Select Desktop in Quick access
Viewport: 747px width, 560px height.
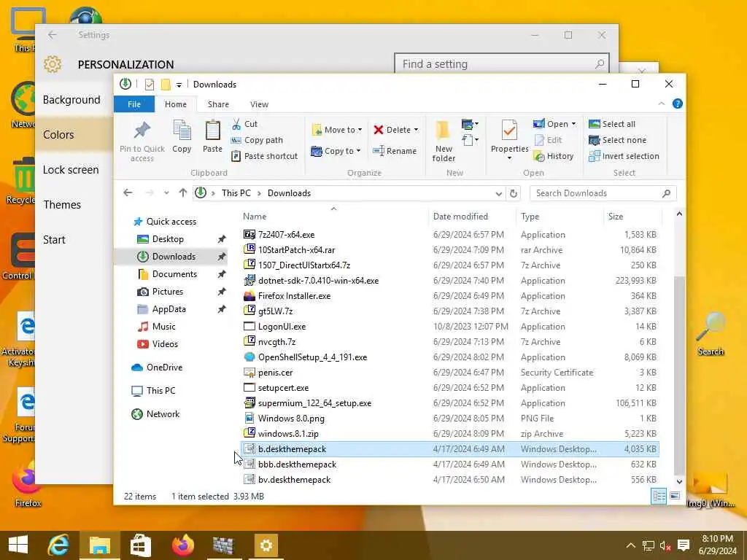168,239
